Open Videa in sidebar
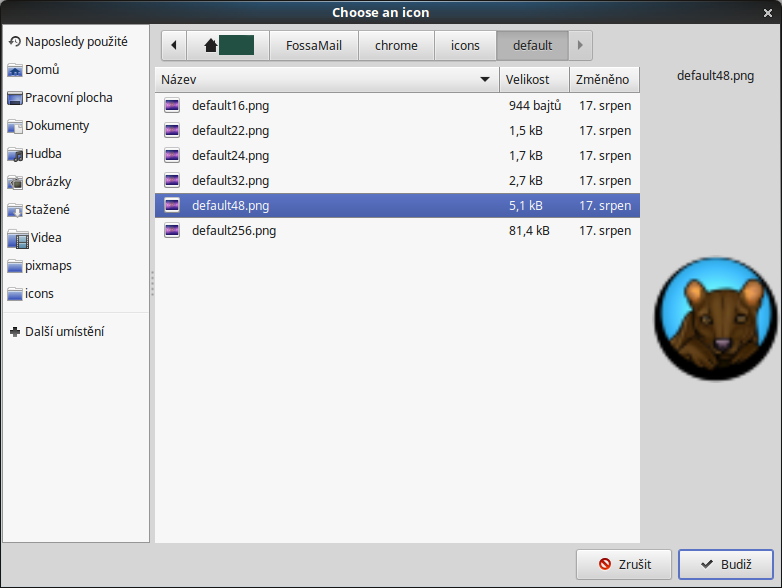Viewport: 782px width, 588px height. tap(76, 238)
